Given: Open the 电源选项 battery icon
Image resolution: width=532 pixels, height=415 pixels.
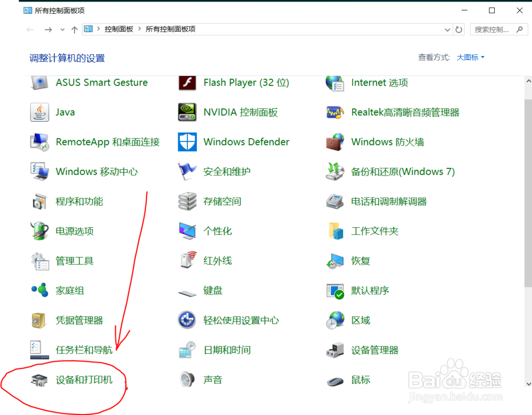Looking at the screenshot, I should 40,231.
